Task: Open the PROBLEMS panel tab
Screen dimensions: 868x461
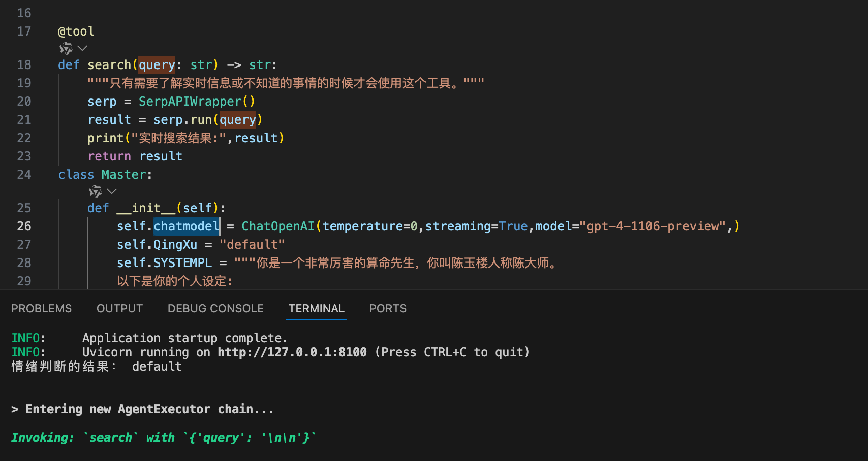Action: tap(42, 309)
